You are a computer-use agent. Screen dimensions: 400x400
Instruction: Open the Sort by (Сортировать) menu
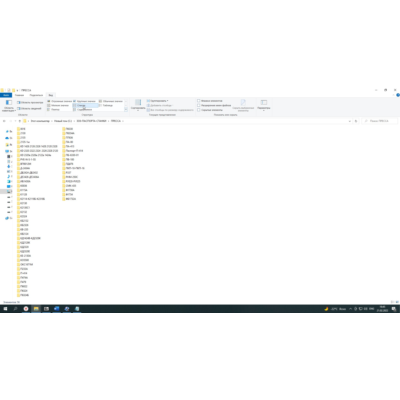[138, 105]
